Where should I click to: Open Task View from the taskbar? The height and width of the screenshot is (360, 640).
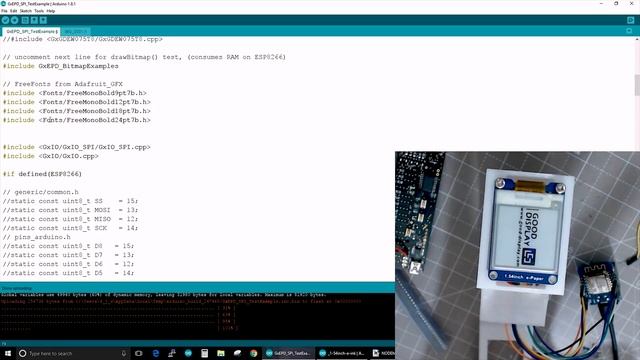pyautogui.click(x=139, y=353)
